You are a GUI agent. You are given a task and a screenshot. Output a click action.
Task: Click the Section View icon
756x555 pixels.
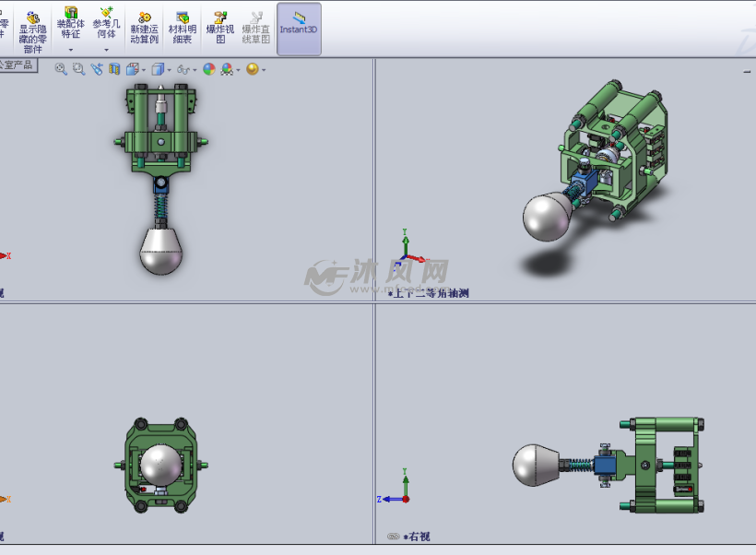coord(114,69)
